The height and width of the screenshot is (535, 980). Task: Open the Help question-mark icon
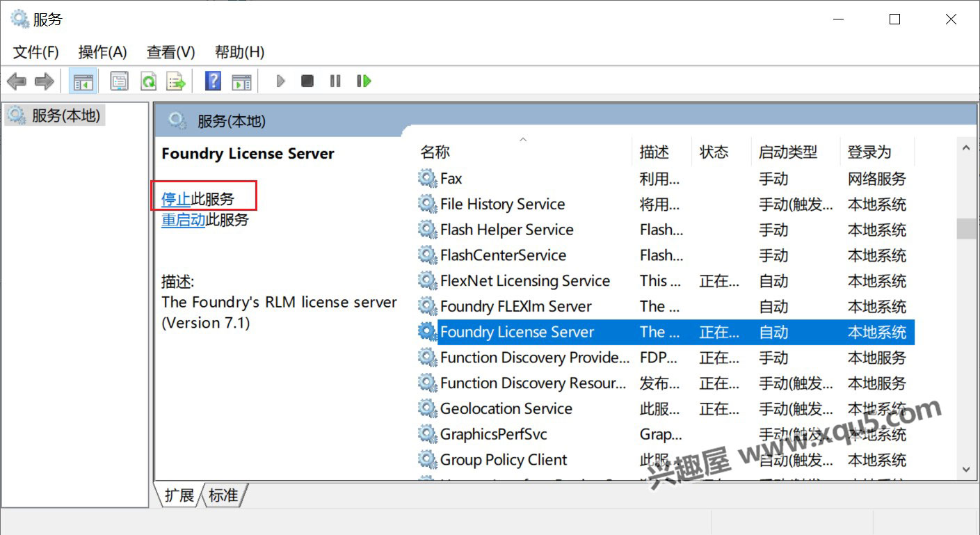point(213,81)
